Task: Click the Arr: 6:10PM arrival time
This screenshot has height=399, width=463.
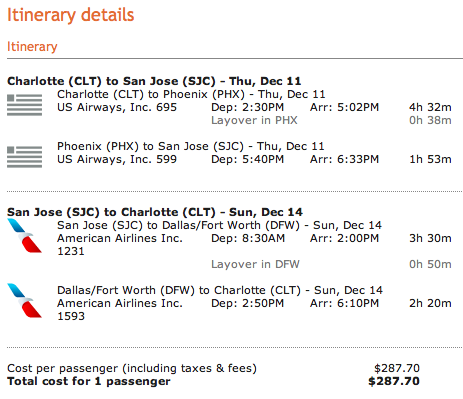Action: click(x=344, y=303)
